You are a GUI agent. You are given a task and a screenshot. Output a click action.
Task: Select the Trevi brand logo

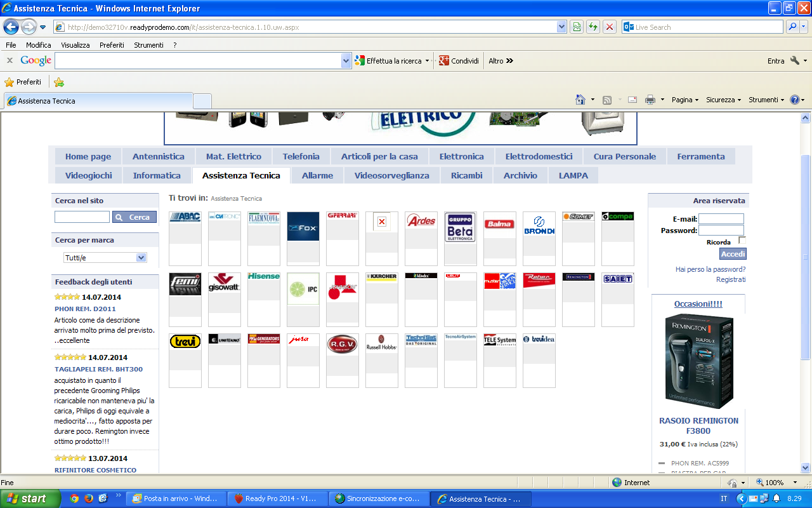tap(185, 342)
